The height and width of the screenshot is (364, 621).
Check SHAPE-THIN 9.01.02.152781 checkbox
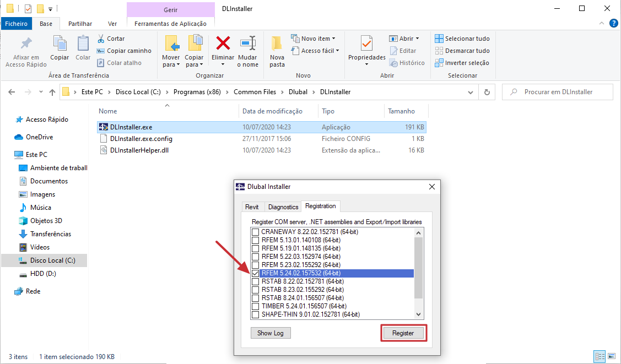pyautogui.click(x=256, y=314)
